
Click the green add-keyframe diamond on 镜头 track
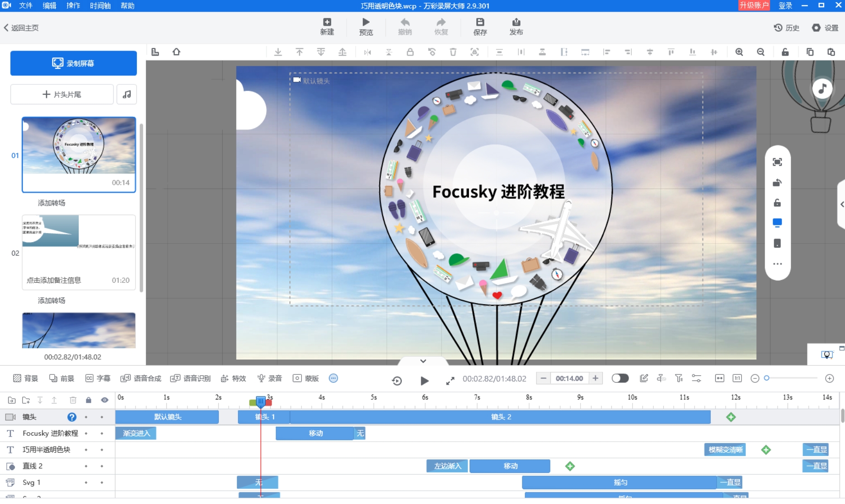point(731,417)
